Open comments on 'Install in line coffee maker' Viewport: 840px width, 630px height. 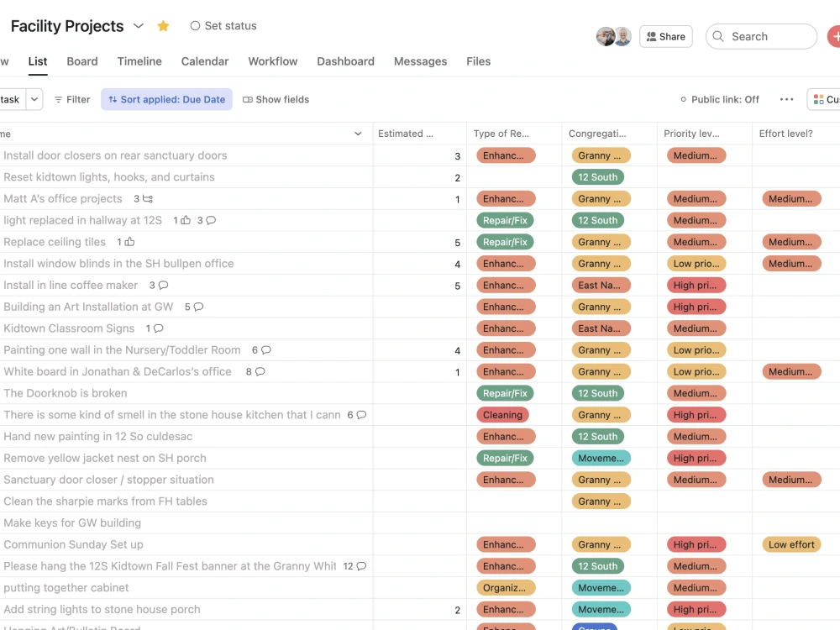(165, 286)
